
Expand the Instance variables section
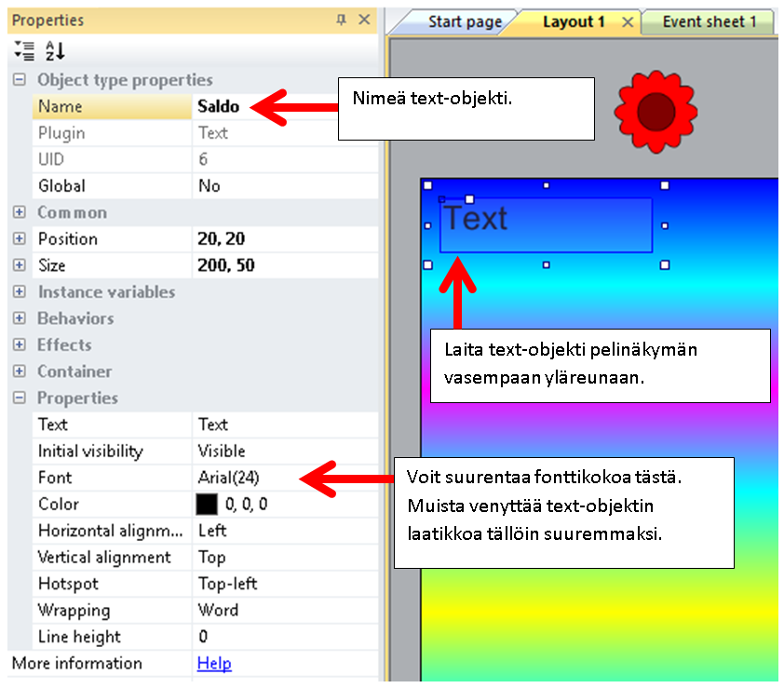coord(19,292)
